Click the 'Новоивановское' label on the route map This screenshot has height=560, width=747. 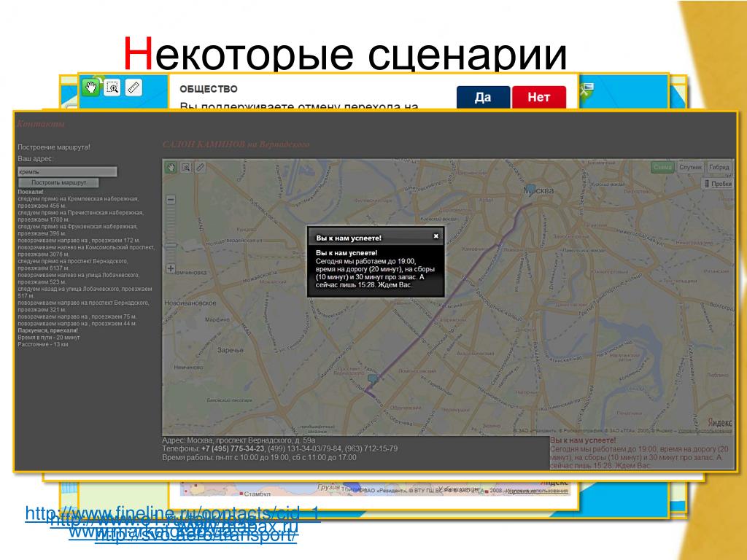(190, 303)
